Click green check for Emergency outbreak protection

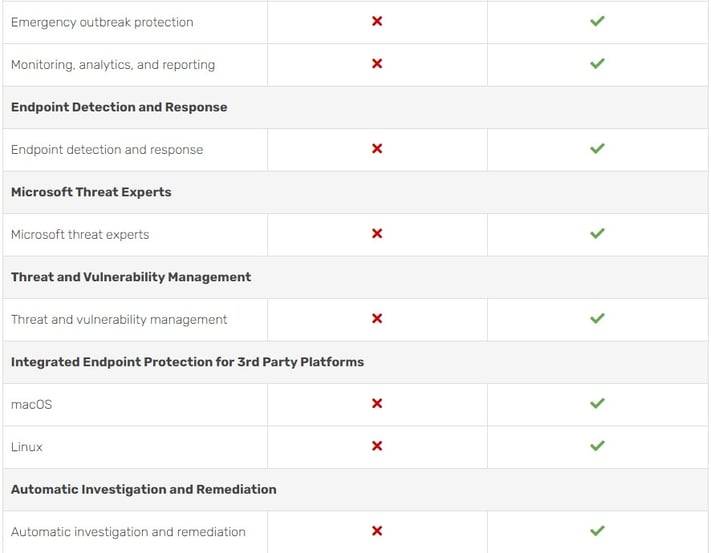[597, 21]
